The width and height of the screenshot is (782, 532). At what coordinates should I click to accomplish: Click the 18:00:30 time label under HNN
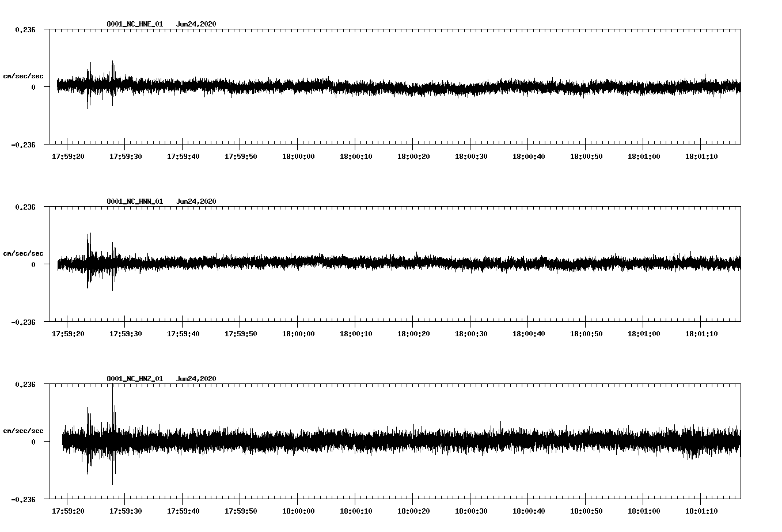tap(471, 333)
